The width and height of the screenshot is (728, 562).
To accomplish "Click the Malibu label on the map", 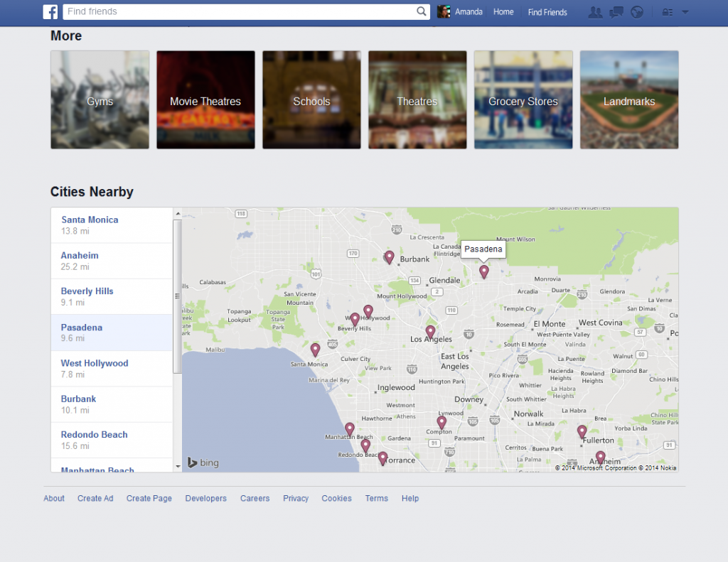I will pos(215,350).
